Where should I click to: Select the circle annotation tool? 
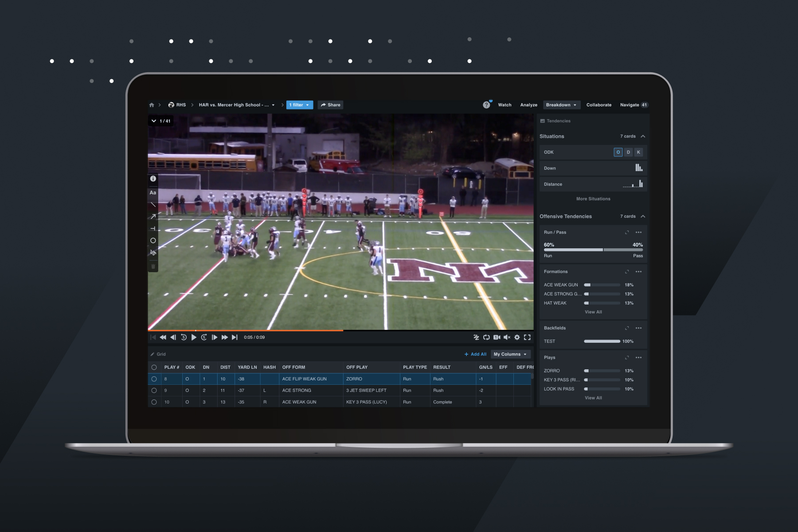[x=153, y=240]
